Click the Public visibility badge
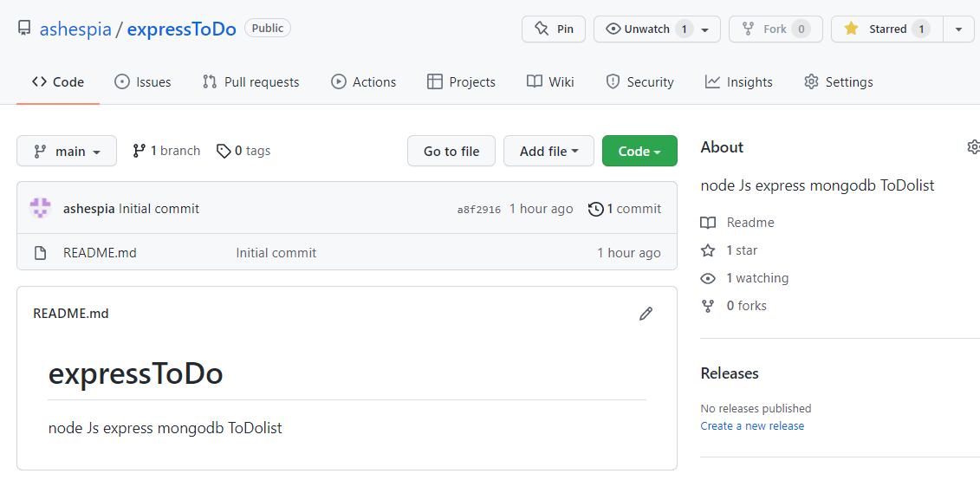The width and height of the screenshot is (980, 480). coord(268,28)
